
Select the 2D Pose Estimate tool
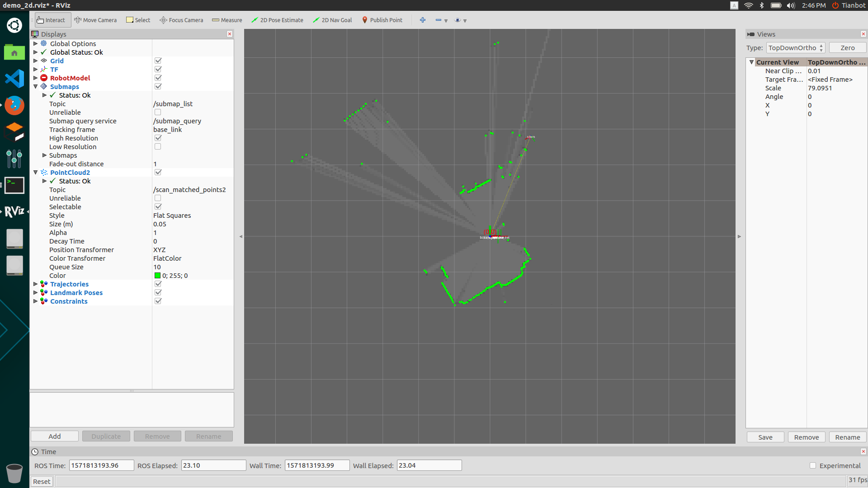pyautogui.click(x=277, y=20)
